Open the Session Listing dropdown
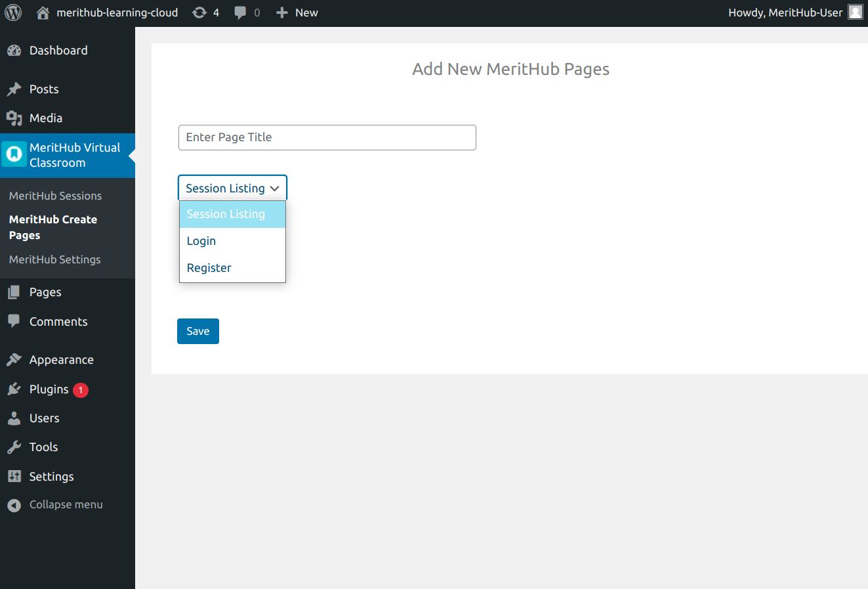 [232, 188]
